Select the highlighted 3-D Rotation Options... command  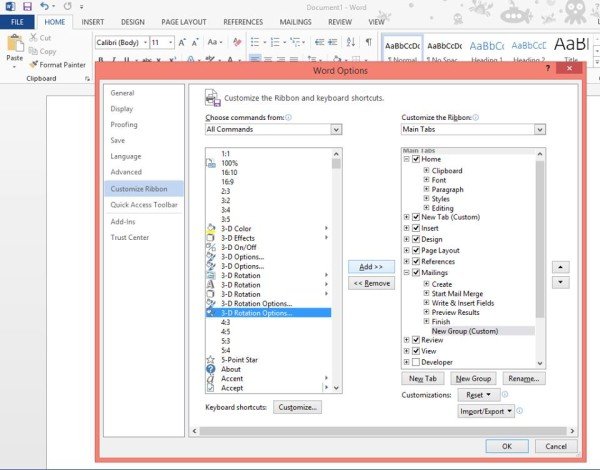pyautogui.click(x=268, y=313)
